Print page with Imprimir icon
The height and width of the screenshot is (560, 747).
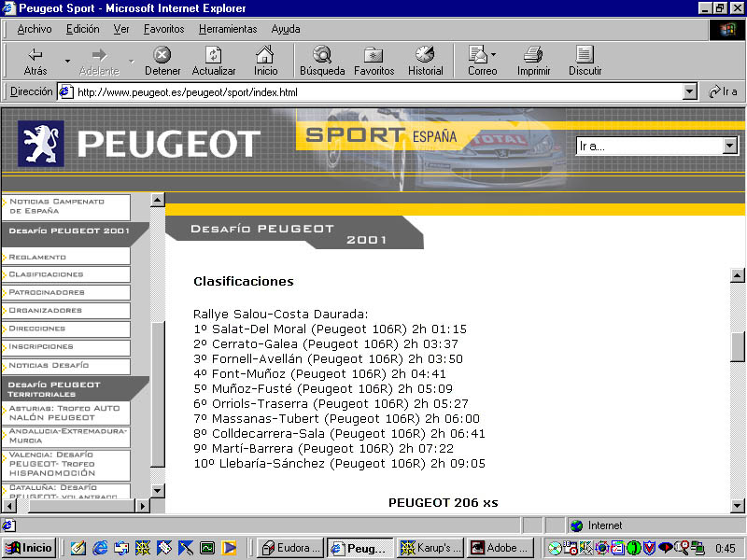click(x=533, y=62)
